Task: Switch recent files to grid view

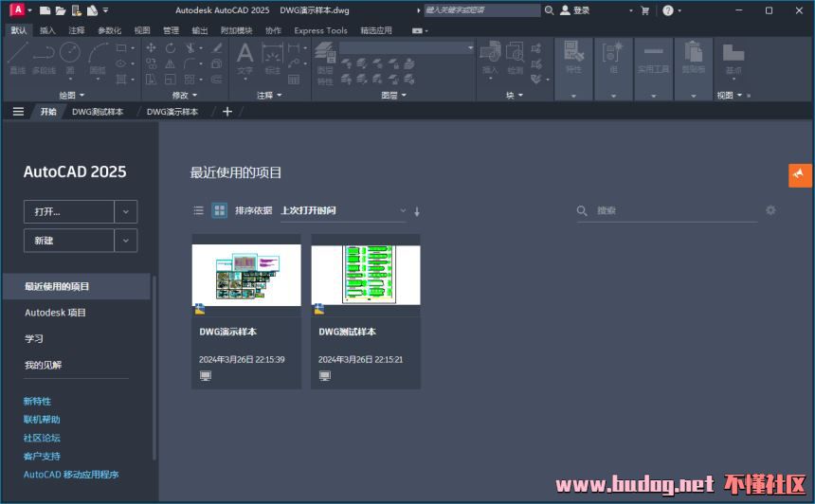Action: (219, 210)
